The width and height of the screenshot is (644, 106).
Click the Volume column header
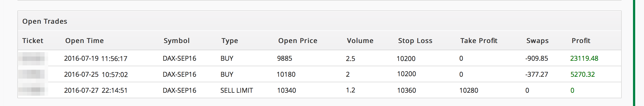[360, 41]
